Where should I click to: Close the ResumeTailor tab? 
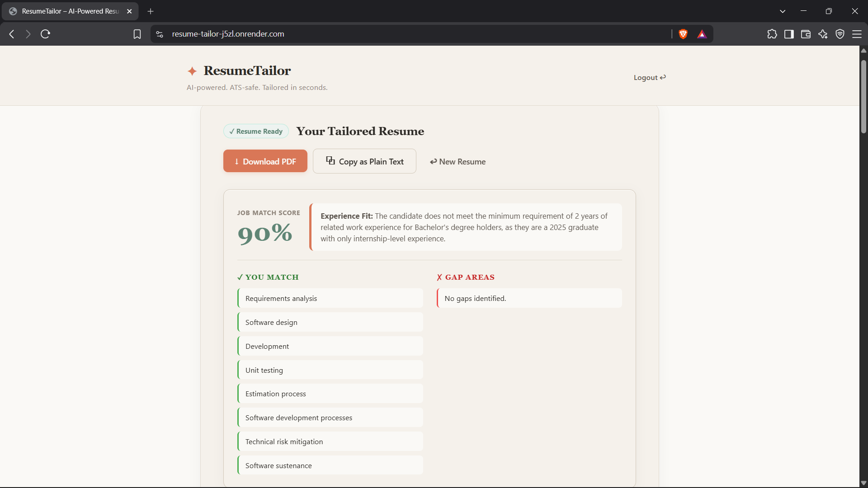coord(129,11)
